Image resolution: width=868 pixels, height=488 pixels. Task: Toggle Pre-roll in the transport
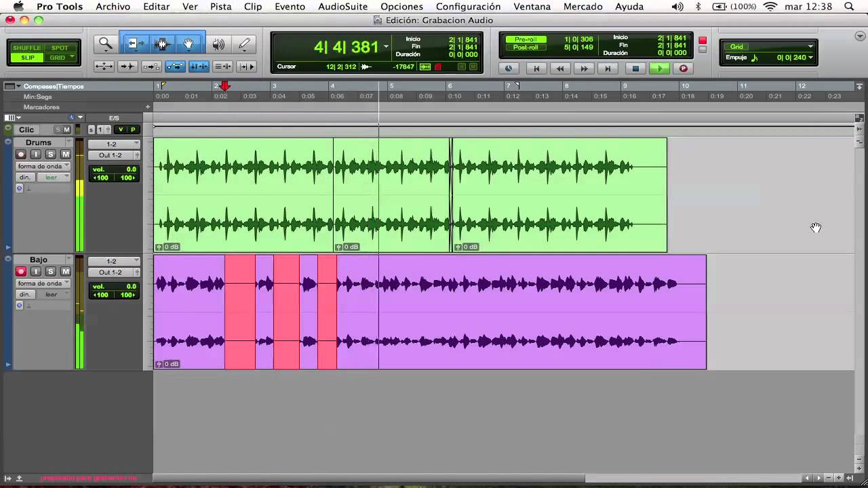coord(526,39)
